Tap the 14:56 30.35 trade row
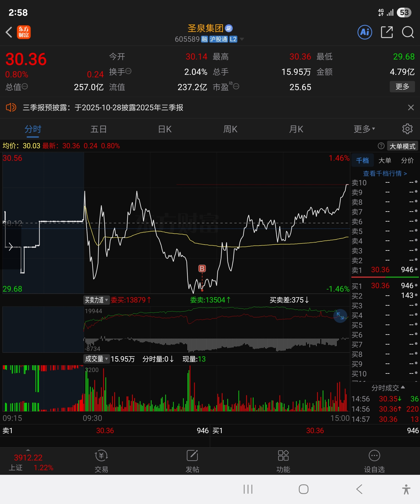Screen dimensions: 420x504 point(385,399)
